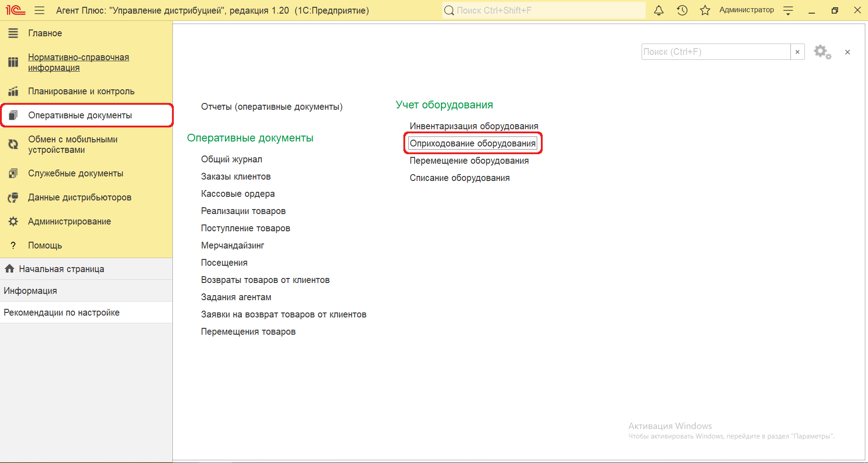868x463 pixels.
Task: Clear the section search field with X
Action: pyautogui.click(x=797, y=52)
